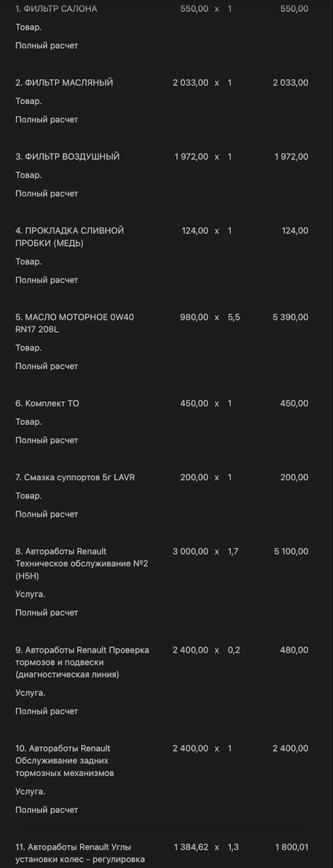This screenshot has height=868, width=333.
Task: Click the 1 972,00 total for air filter
Action: click(x=291, y=157)
